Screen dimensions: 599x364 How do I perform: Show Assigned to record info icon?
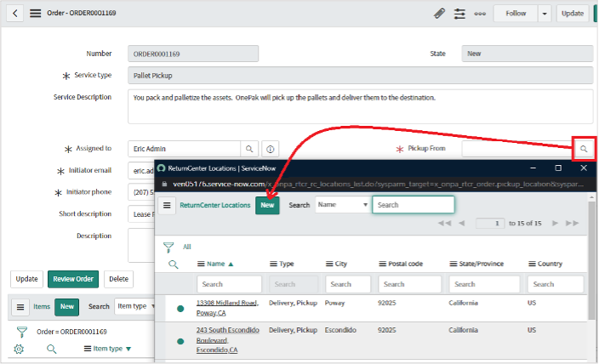click(x=270, y=149)
